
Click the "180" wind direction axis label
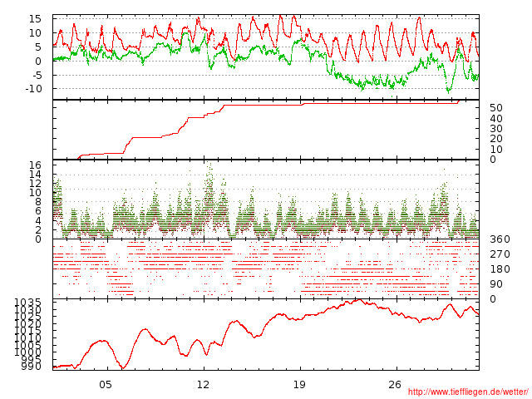tap(500, 269)
